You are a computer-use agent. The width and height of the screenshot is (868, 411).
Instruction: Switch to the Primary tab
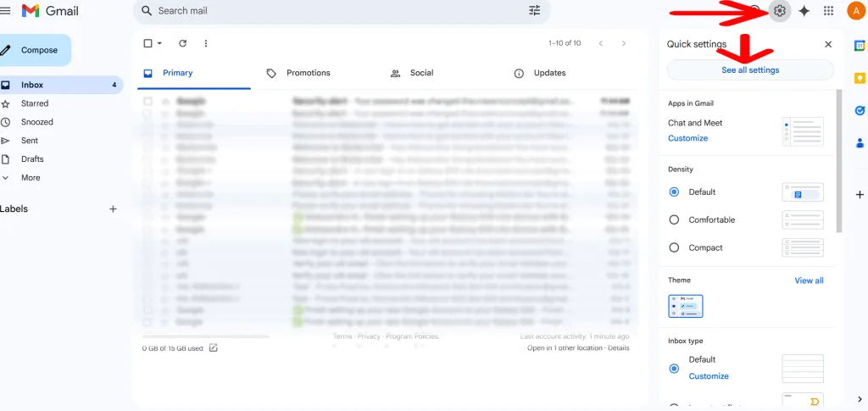pos(194,73)
